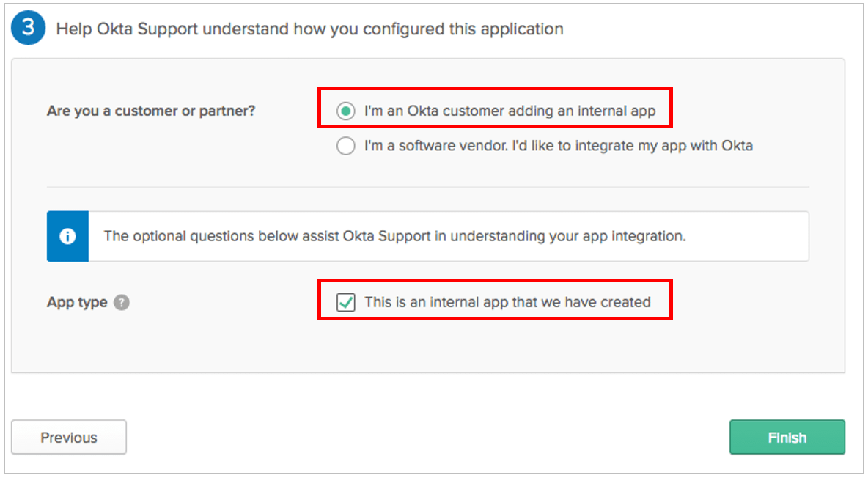Click the App type label
This screenshot has height=478, width=868.
coord(77,302)
